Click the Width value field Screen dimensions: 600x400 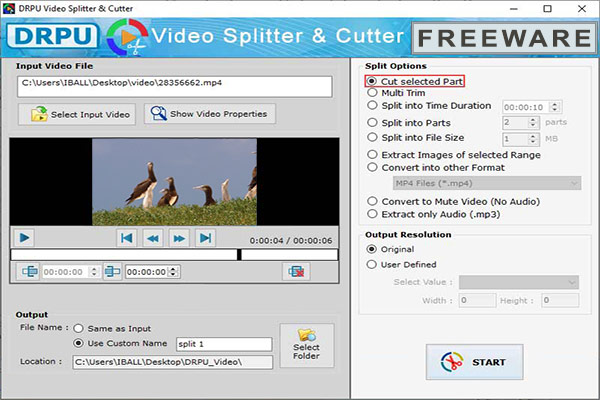(478, 300)
